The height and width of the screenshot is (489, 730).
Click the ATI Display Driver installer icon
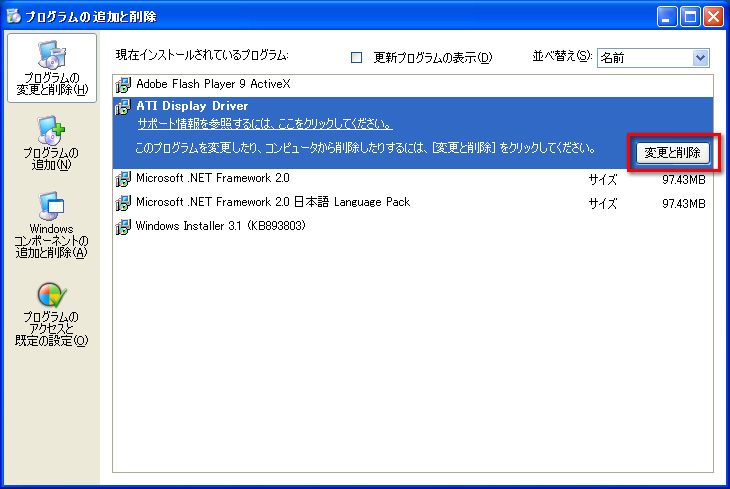pyautogui.click(x=123, y=107)
